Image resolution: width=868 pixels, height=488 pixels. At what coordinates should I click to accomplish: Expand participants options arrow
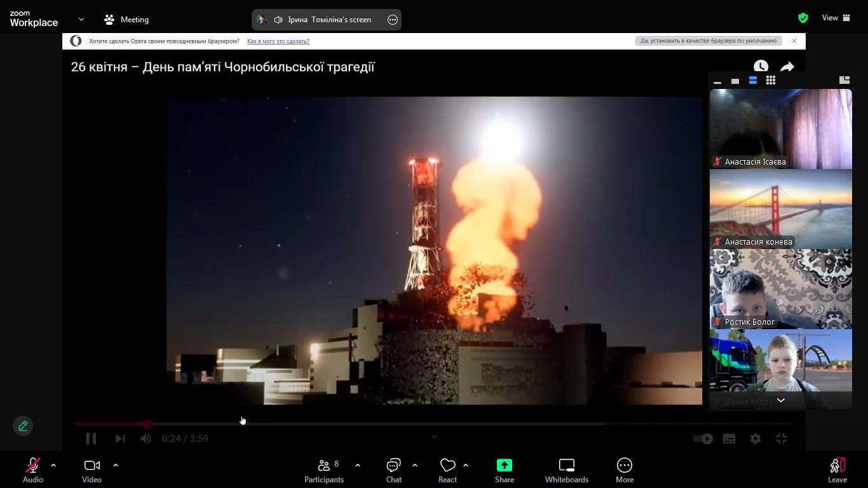(x=358, y=465)
